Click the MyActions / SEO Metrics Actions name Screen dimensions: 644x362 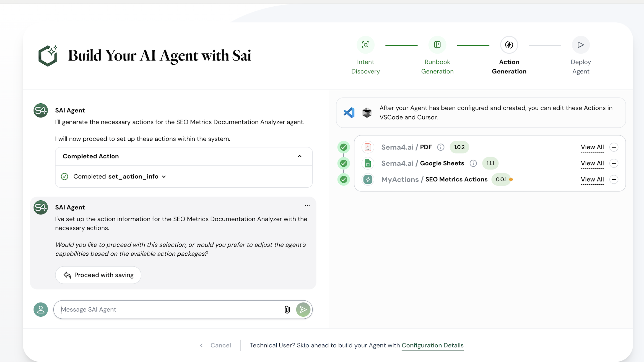[x=434, y=180]
